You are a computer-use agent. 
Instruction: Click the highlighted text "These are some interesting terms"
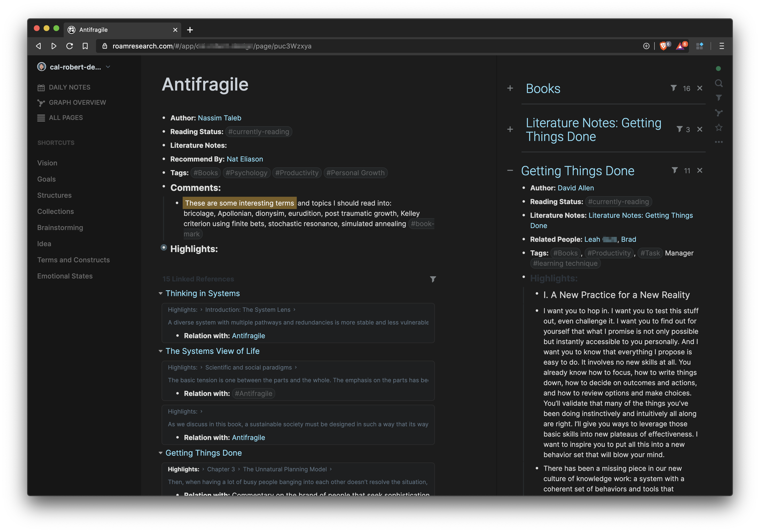239,203
